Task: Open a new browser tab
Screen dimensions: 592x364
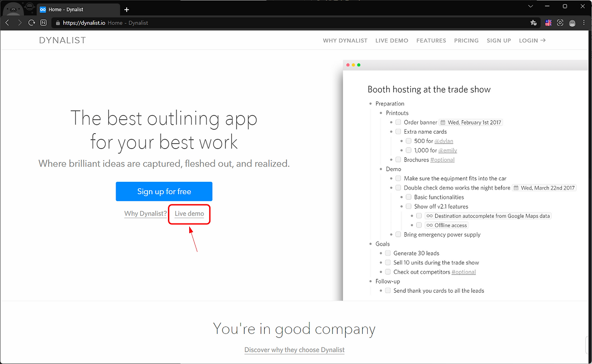Action: pos(127,9)
